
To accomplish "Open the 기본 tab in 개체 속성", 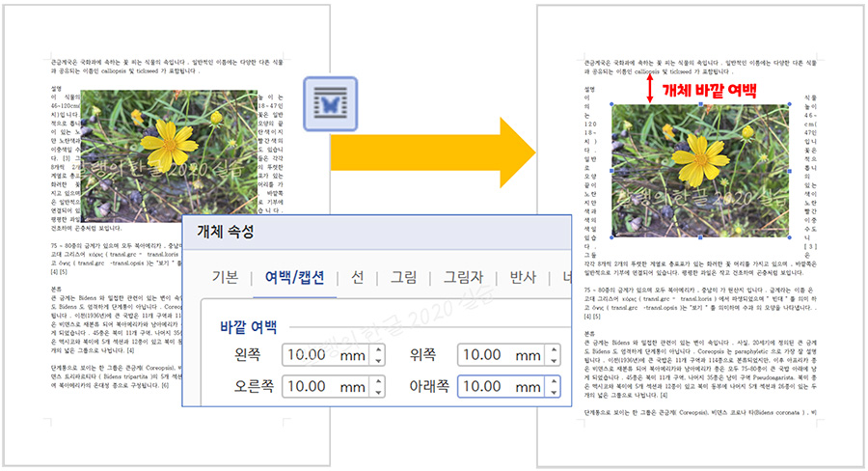I will 226,277.
